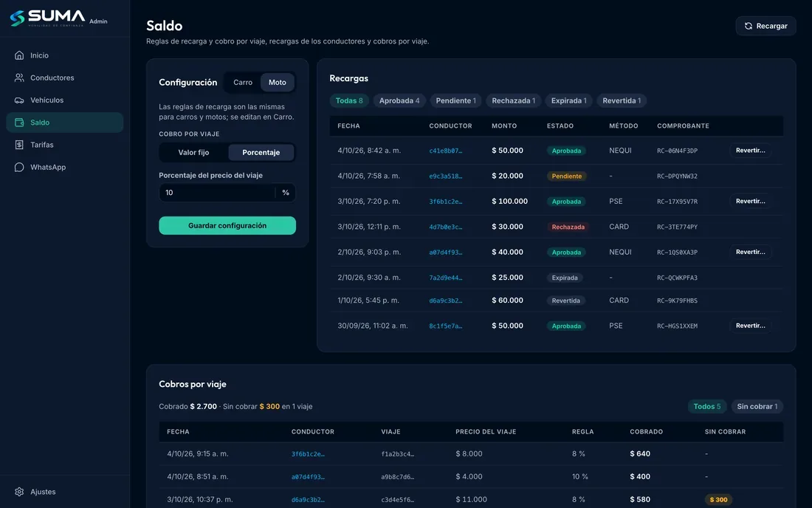The height and width of the screenshot is (508, 812).
Task: Revert the recarga RC-HGS1XXEM
Action: tap(751, 326)
